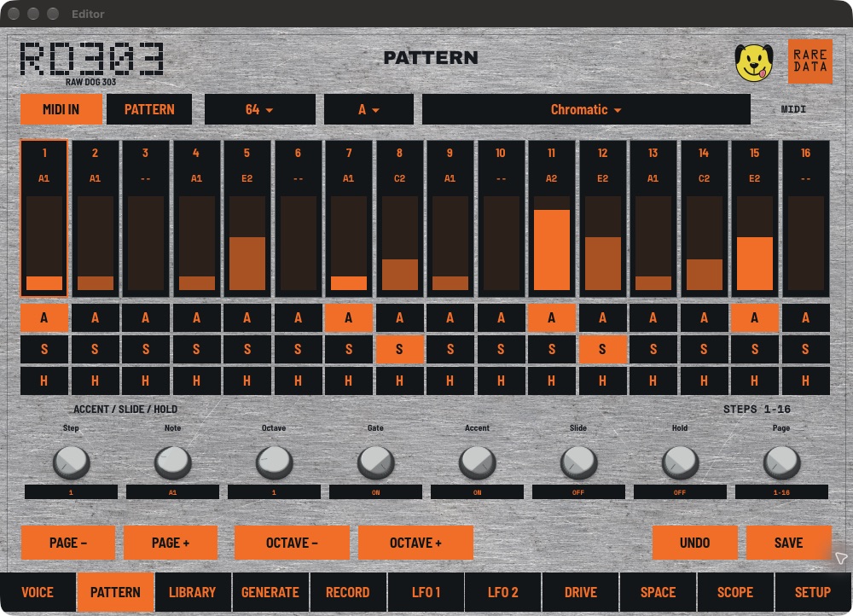Go to the LFO 1 tab
Image resolution: width=853 pixels, height=616 pixels.
pos(426,592)
